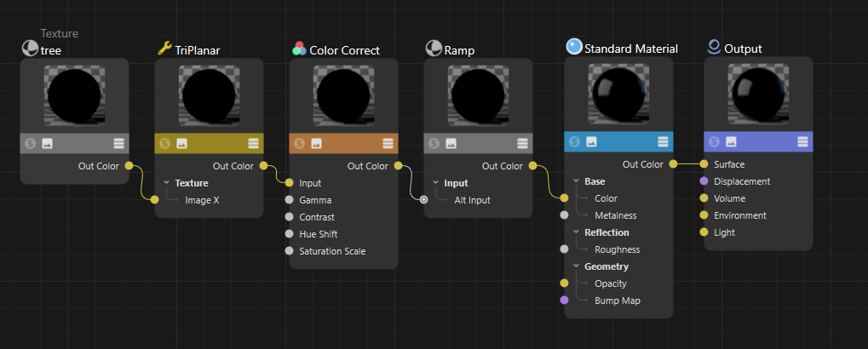
Task: Click the Image X input port
Action: 154,200
